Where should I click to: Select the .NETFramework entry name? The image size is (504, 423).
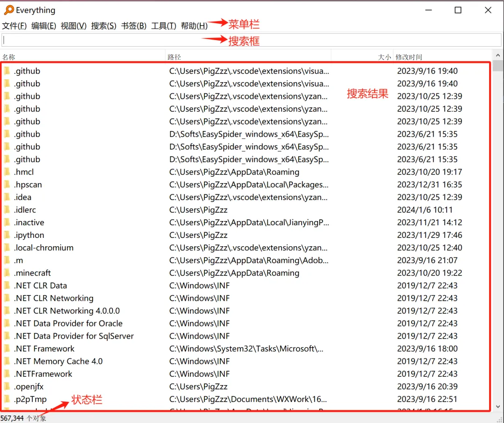(x=43, y=374)
